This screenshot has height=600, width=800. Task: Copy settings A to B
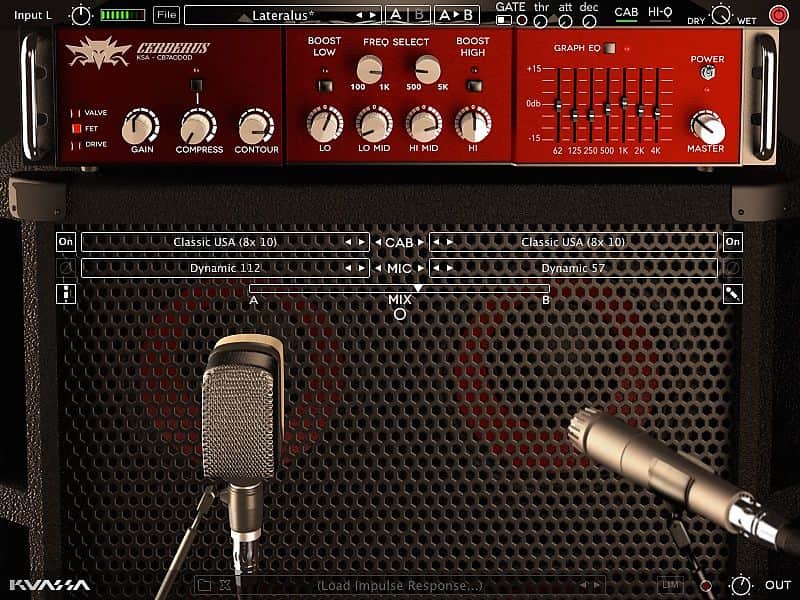[456, 15]
